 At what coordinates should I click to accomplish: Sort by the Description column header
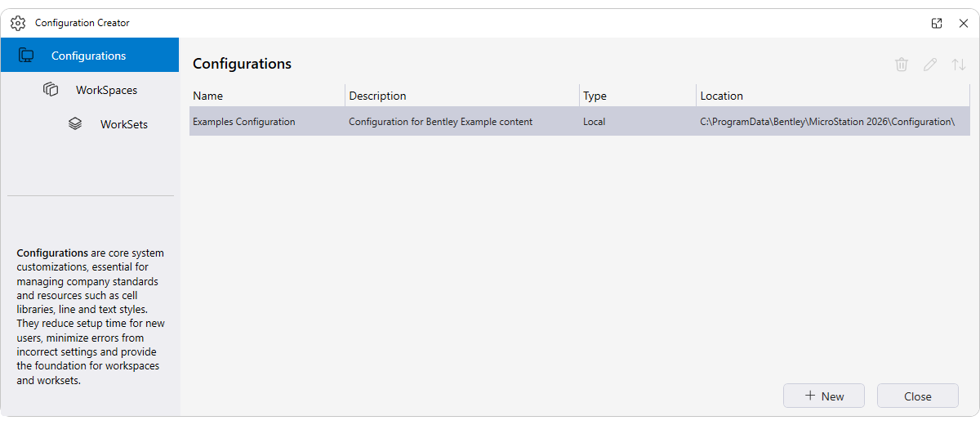tap(377, 96)
